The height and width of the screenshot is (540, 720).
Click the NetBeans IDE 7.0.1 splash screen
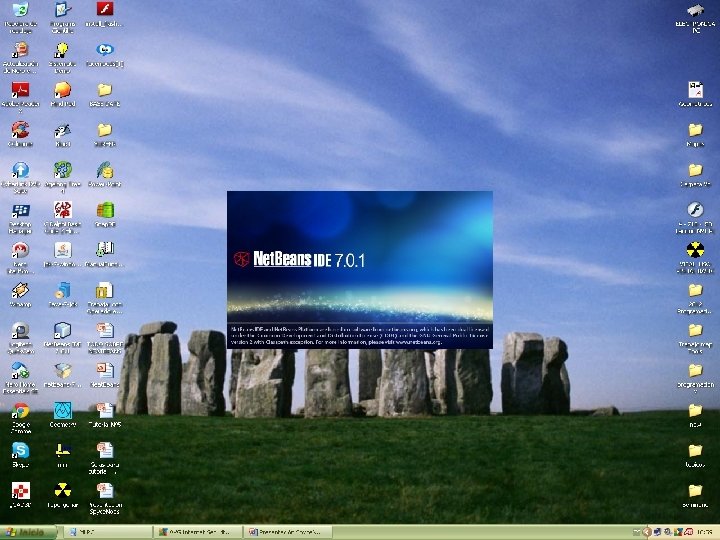360,270
